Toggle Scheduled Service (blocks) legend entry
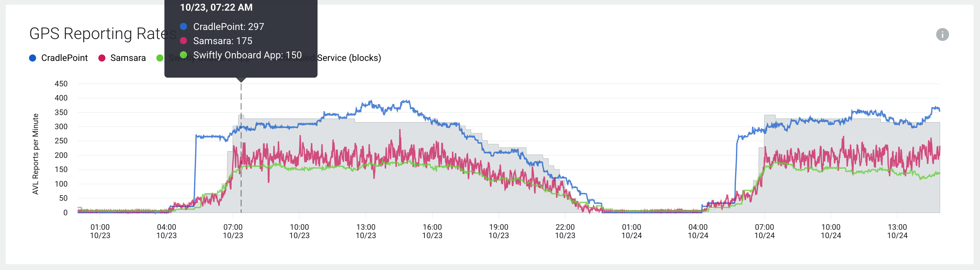Viewport: 980px width, 270px height. pos(349,58)
